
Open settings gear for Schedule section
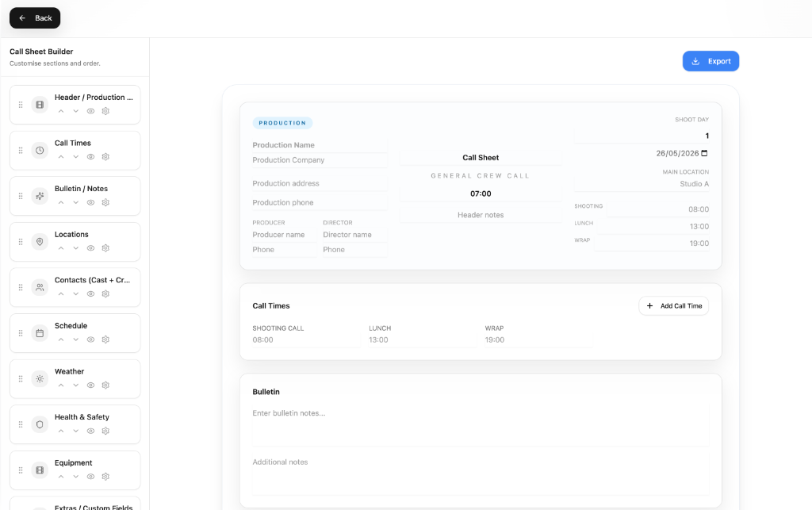pos(105,339)
